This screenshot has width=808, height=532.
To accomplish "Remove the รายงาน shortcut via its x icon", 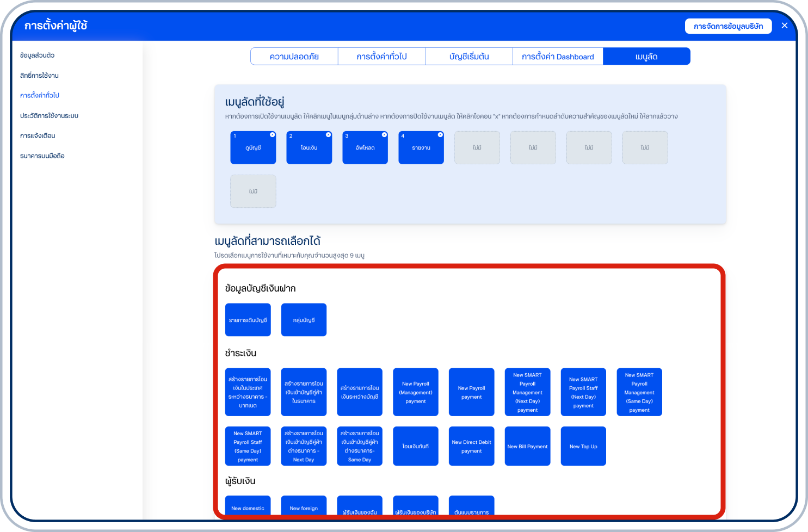I will [x=440, y=135].
